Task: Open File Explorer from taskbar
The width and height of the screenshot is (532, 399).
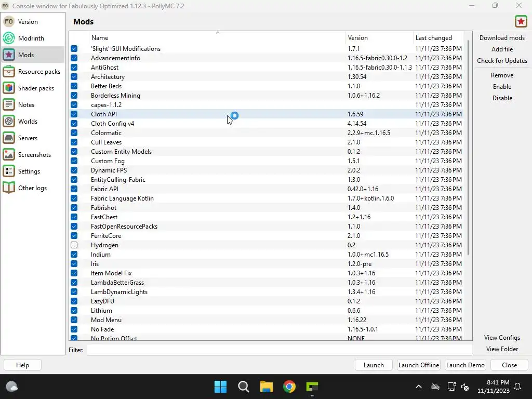Action: [267, 387]
